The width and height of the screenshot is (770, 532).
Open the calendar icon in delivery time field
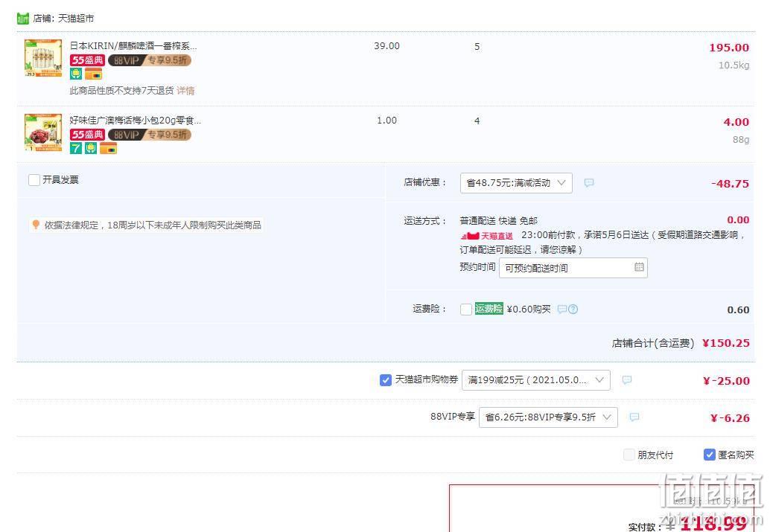pos(639,267)
